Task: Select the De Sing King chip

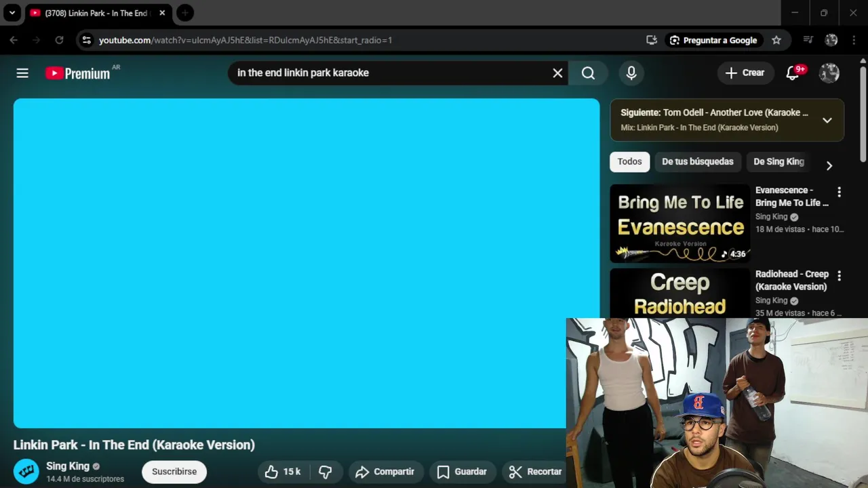Action: pyautogui.click(x=778, y=161)
